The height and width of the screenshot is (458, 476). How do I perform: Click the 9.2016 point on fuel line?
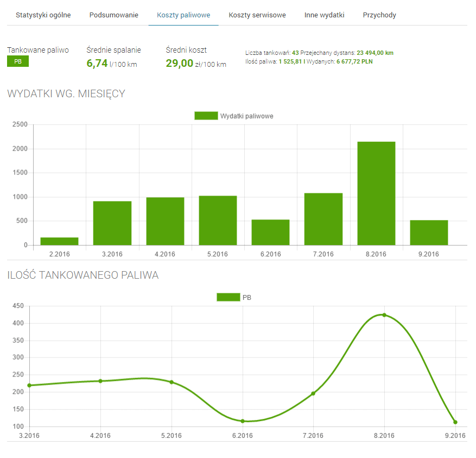[x=455, y=422]
